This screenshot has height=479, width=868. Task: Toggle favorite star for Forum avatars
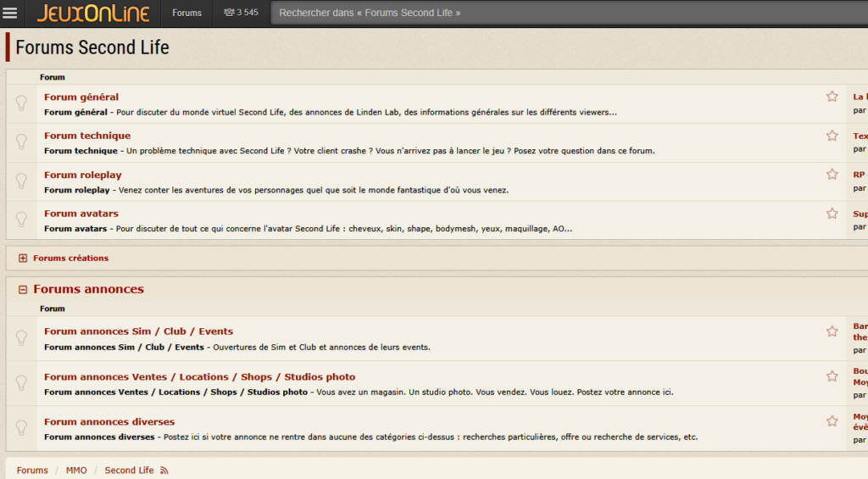(x=832, y=214)
